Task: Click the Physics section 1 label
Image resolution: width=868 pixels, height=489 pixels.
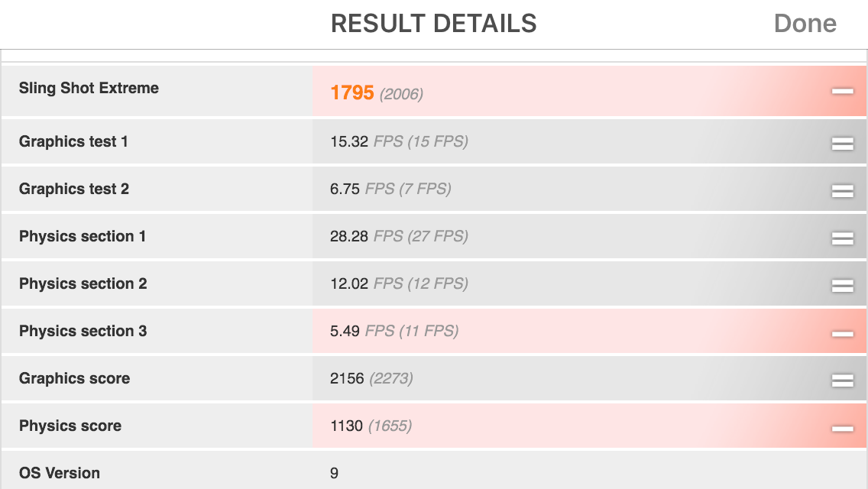Action: 83,236
